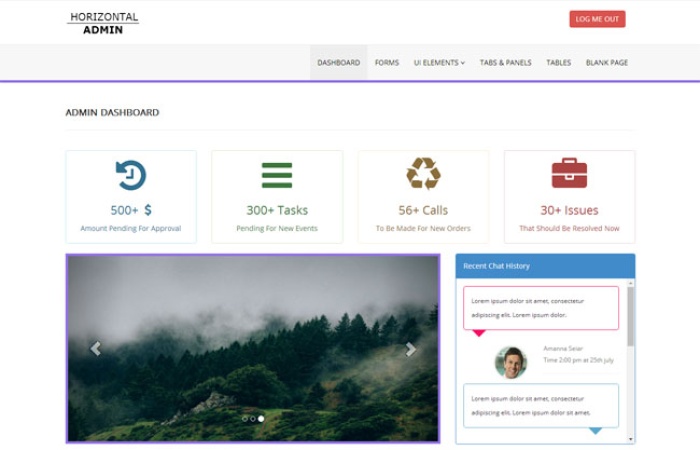This screenshot has width=700, height=450.
Task: Click the 30+ Issues heading
Action: (x=569, y=210)
